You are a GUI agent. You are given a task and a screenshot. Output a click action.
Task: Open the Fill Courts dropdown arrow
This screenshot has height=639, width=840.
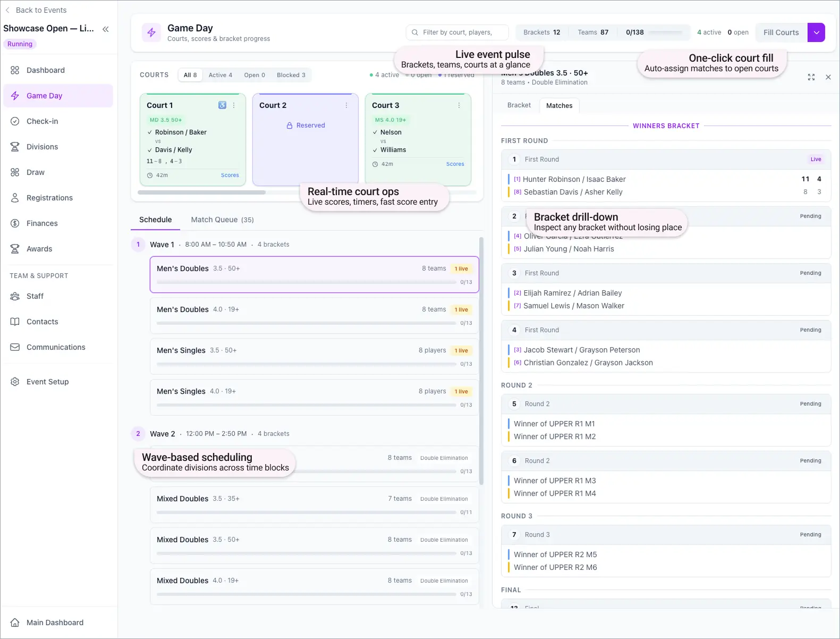(x=816, y=32)
